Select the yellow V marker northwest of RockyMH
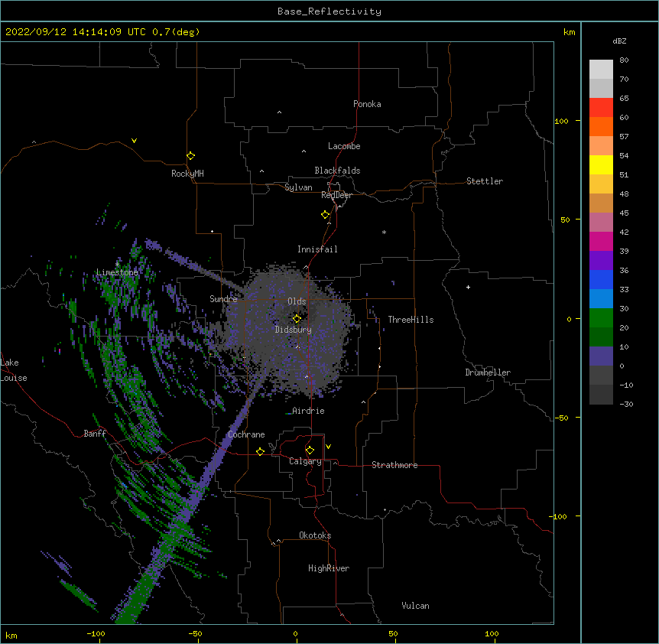 [134, 141]
